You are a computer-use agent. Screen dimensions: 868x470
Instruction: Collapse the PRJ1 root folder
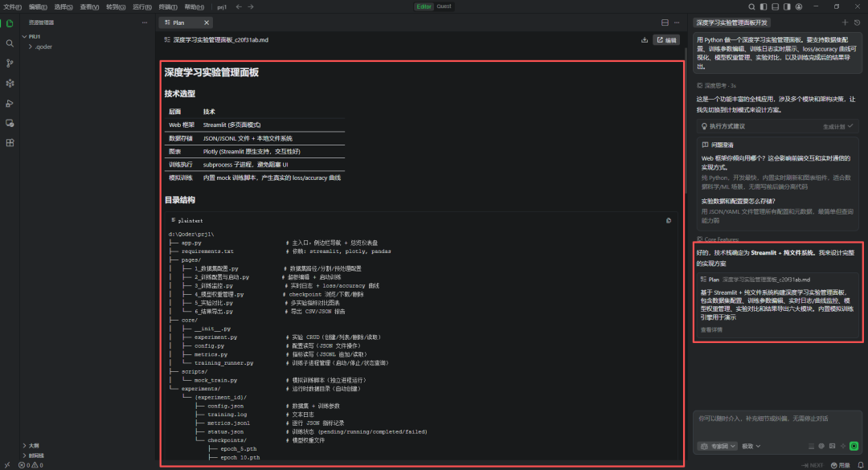click(34, 36)
